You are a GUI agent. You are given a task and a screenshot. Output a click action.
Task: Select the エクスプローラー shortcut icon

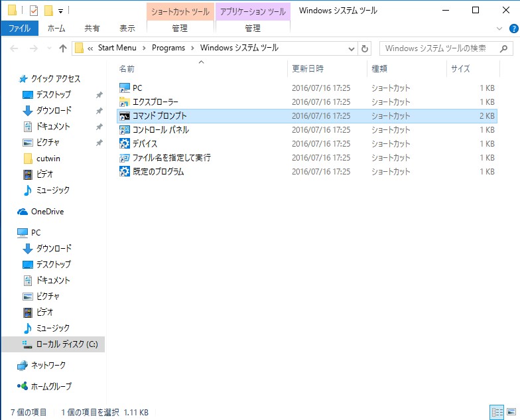click(x=125, y=102)
